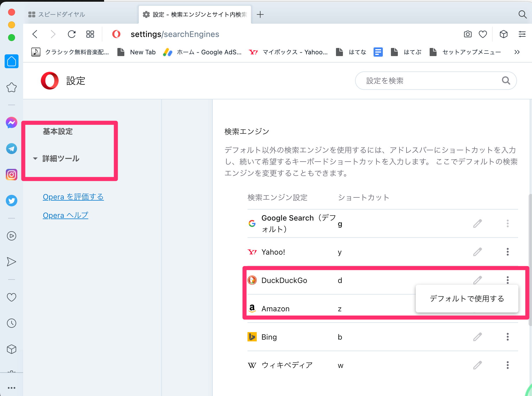The width and height of the screenshot is (532, 396).
Task: Open セットアップメニュー bookmark
Action: (x=465, y=52)
